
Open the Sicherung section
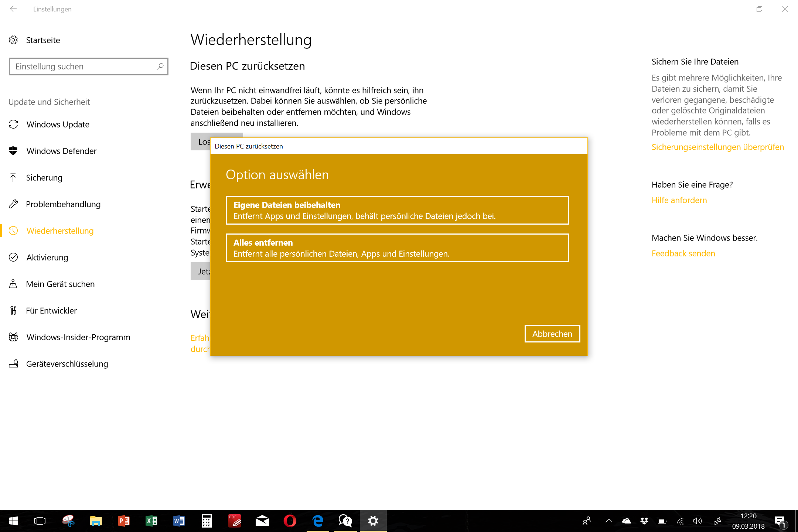tap(44, 177)
